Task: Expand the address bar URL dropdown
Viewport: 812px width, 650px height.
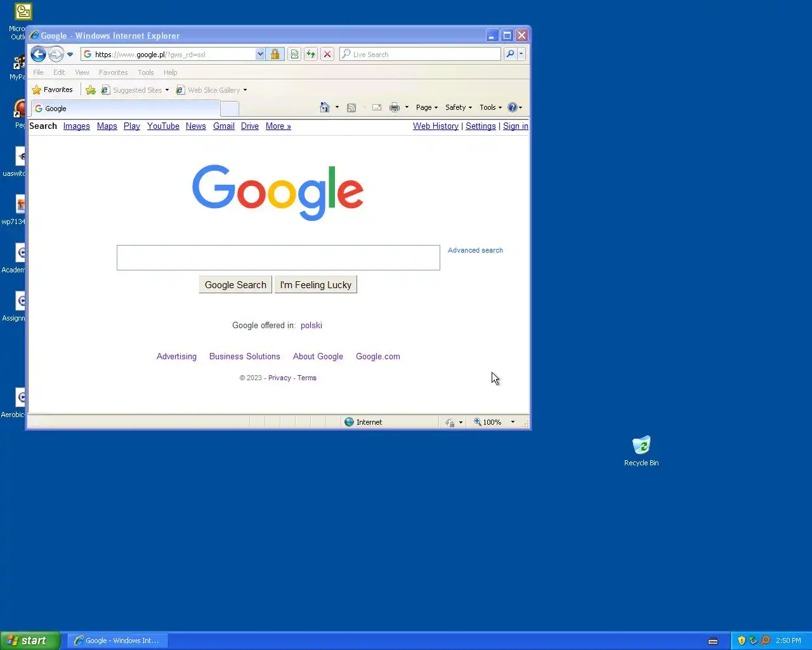Action: [x=260, y=55]
